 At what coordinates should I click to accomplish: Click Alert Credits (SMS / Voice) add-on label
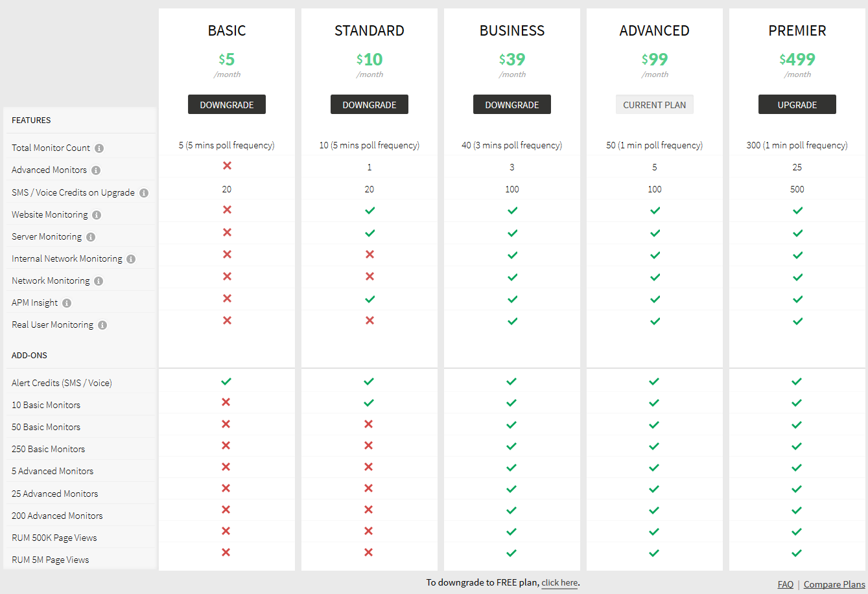[x=62, y=383]
